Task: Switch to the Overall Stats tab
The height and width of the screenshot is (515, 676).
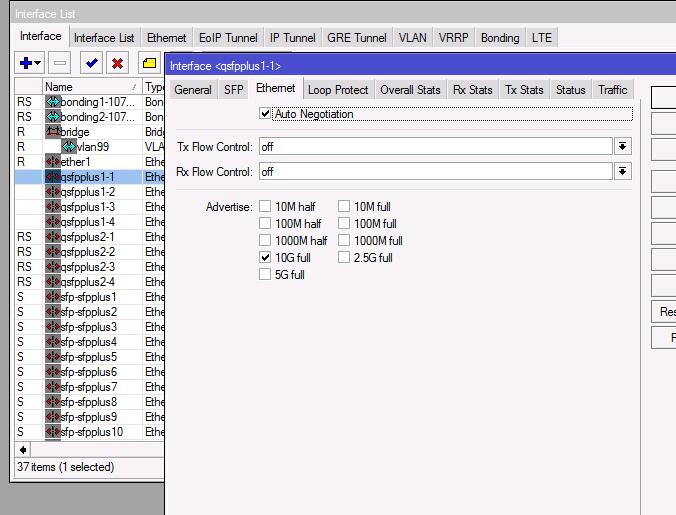Action: coord(410,90)
